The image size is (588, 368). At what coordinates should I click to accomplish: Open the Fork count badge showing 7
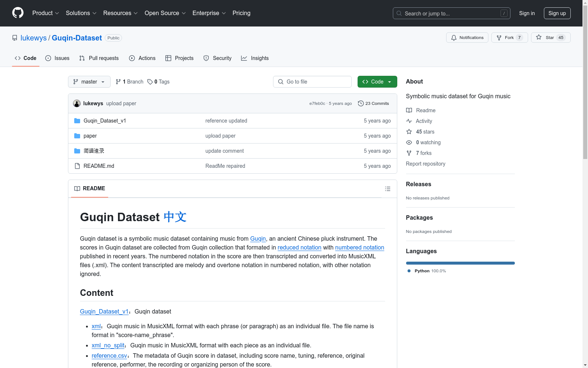(519, 38)
